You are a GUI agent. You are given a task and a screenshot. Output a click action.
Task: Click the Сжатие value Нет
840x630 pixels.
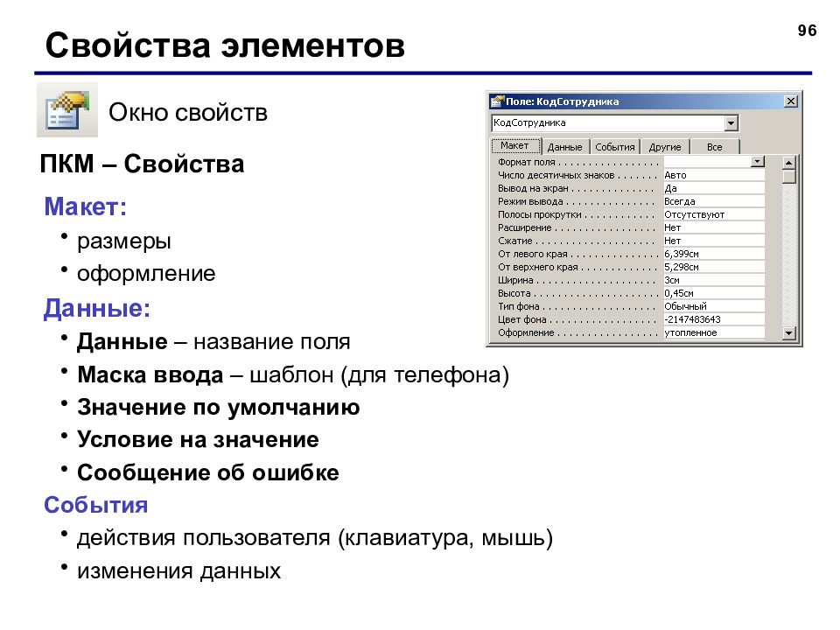coord(714,241)
